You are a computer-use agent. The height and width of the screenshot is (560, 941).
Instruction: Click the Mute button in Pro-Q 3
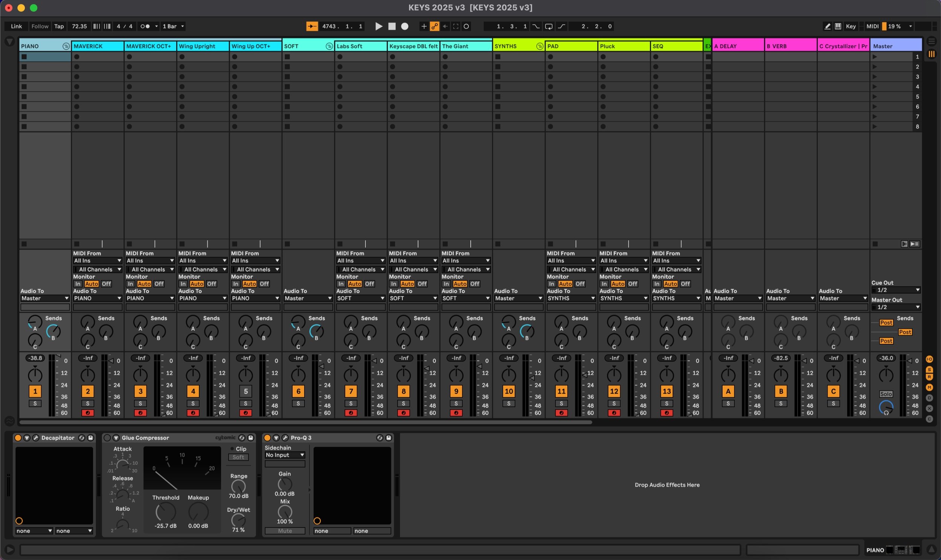tap(285, 531)
